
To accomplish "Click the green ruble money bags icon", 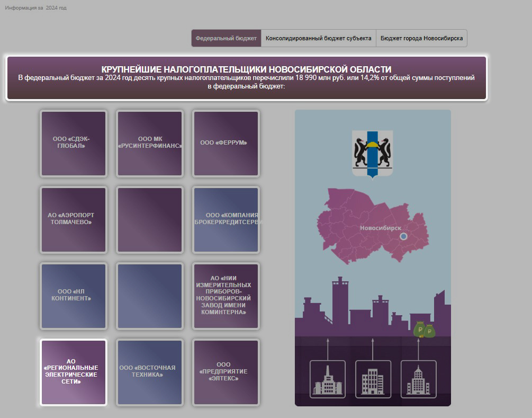I will [x=424, y=330].
